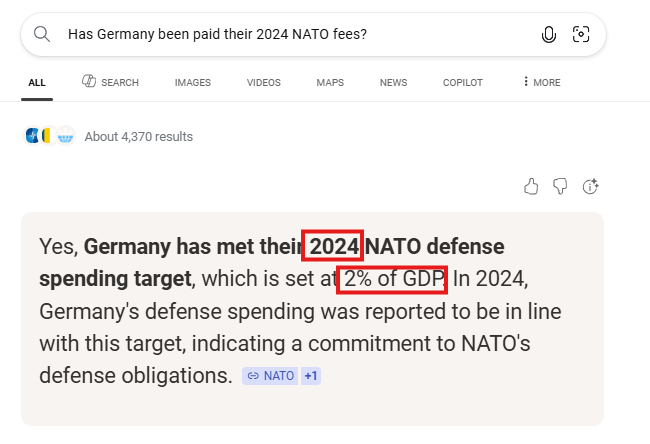This screenshot has height=444, width=650.
Task: Open the Videos tab
Action: click(x=263, y=82)
